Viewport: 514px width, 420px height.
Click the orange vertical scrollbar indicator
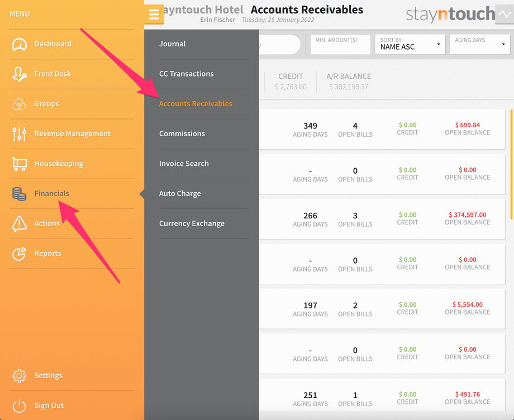pos(511,164)
